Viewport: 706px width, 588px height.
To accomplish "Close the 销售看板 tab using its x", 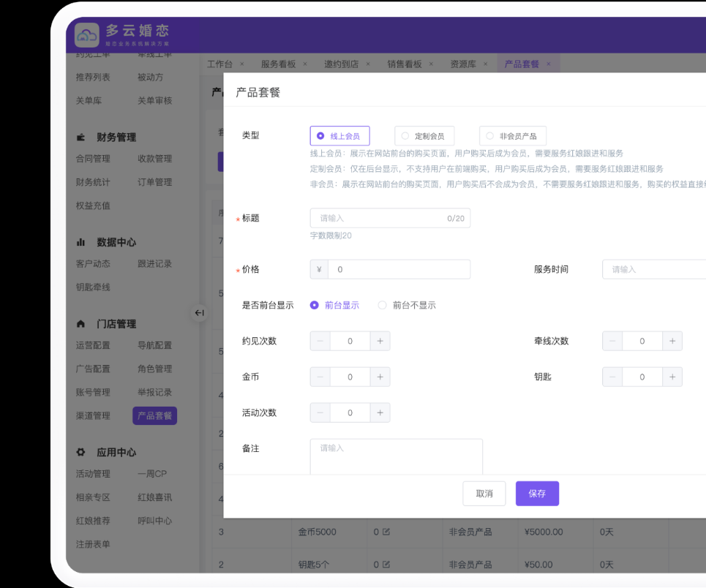I will [431, 64].
